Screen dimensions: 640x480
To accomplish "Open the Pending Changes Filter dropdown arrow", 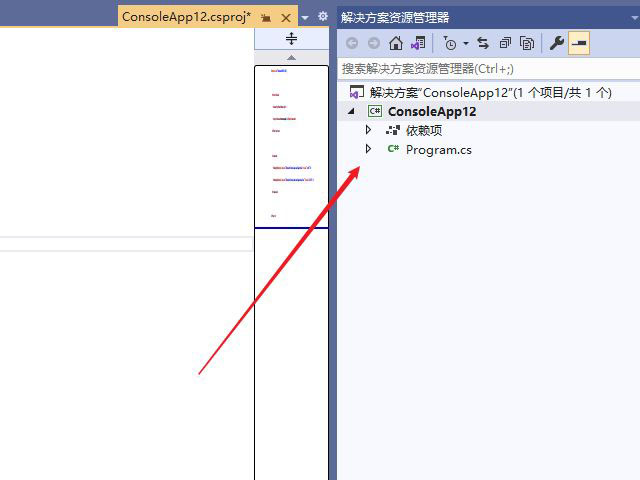I will 466,44.
